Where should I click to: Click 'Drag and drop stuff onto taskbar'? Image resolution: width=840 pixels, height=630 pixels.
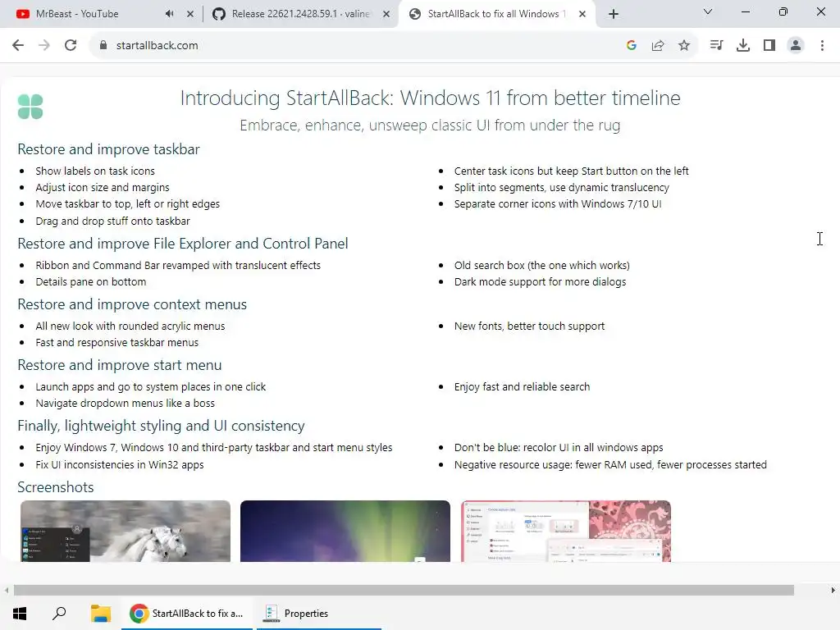[x=112, y=221]
